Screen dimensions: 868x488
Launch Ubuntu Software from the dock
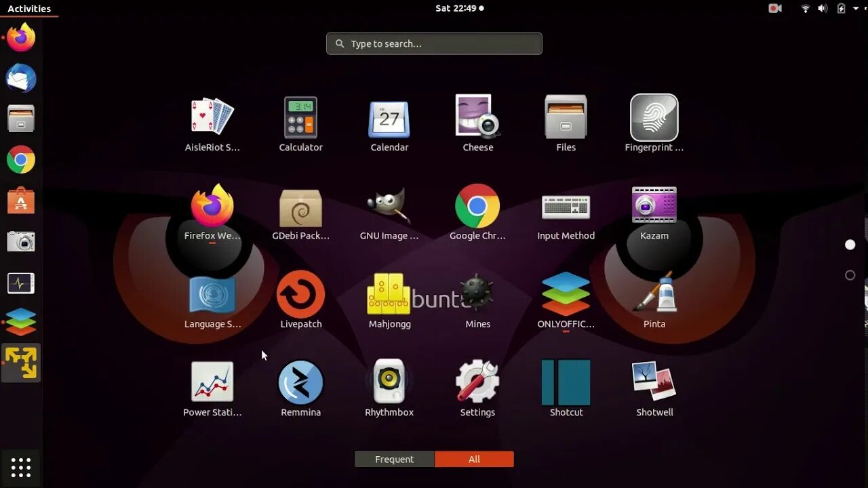[21, 201]
